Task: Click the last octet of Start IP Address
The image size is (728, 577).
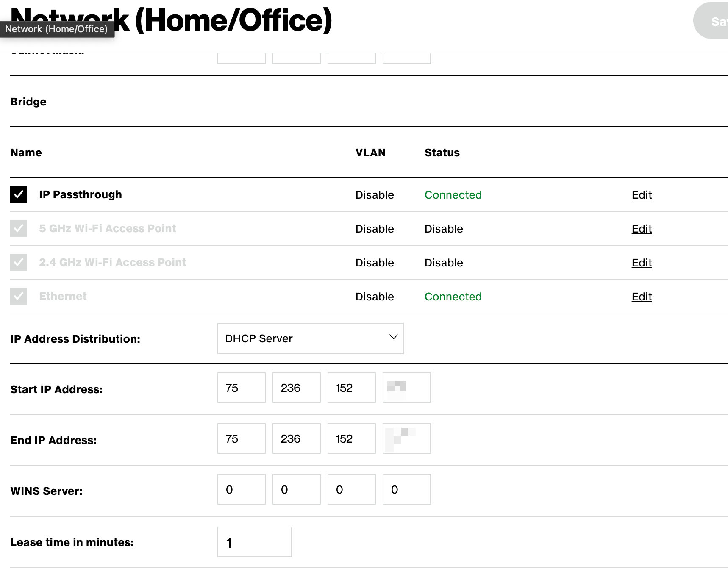Action: pos(406,388)
